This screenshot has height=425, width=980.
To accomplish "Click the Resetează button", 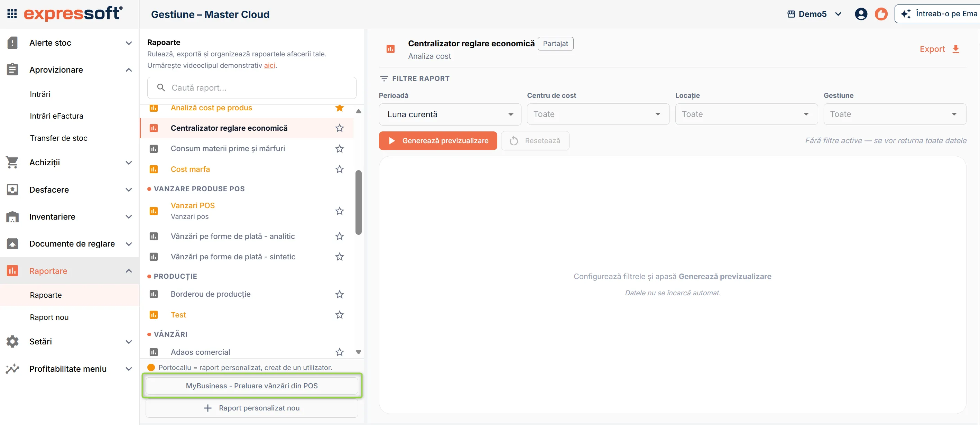I will coord(535,141).
